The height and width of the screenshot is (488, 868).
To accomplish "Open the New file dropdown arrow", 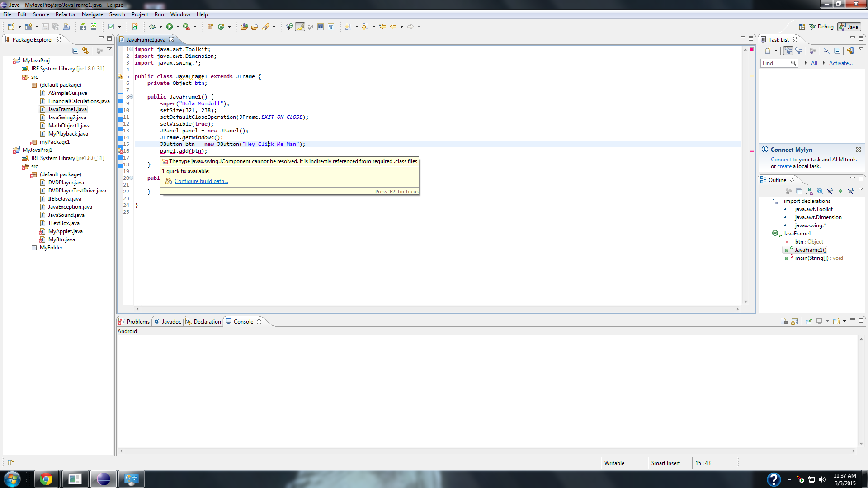I will click(x=19, y=27).
